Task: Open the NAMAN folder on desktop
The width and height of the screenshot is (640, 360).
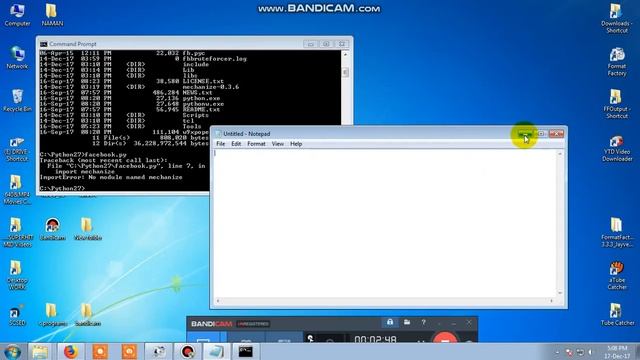Action: [52, 15]
